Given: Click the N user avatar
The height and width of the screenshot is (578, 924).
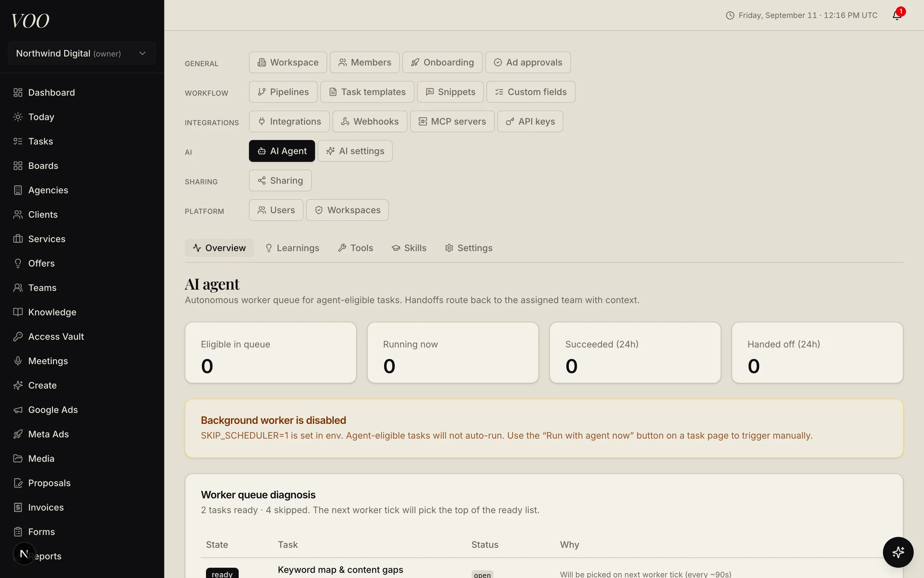Looking at the screenshot, I should point(24,554).
